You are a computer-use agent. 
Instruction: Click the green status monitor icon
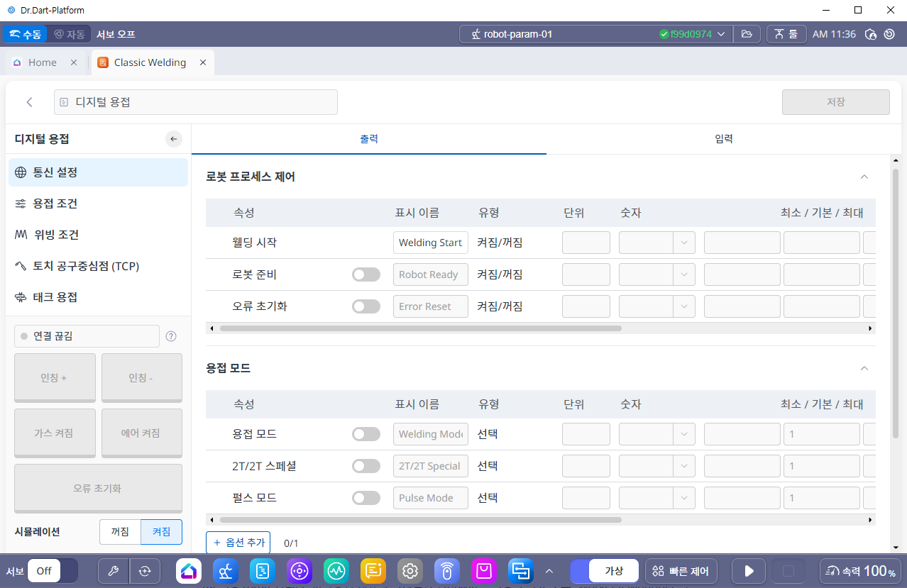click(x=336, y=571)
